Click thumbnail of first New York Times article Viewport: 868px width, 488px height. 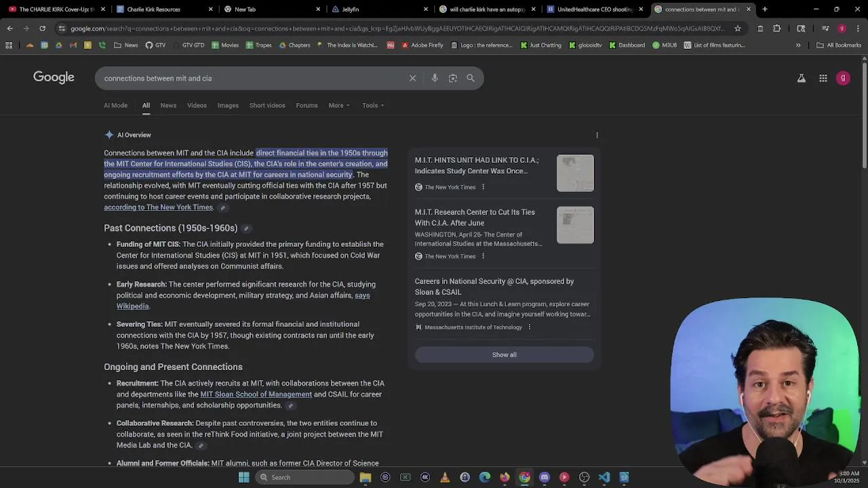click(575, 174)
